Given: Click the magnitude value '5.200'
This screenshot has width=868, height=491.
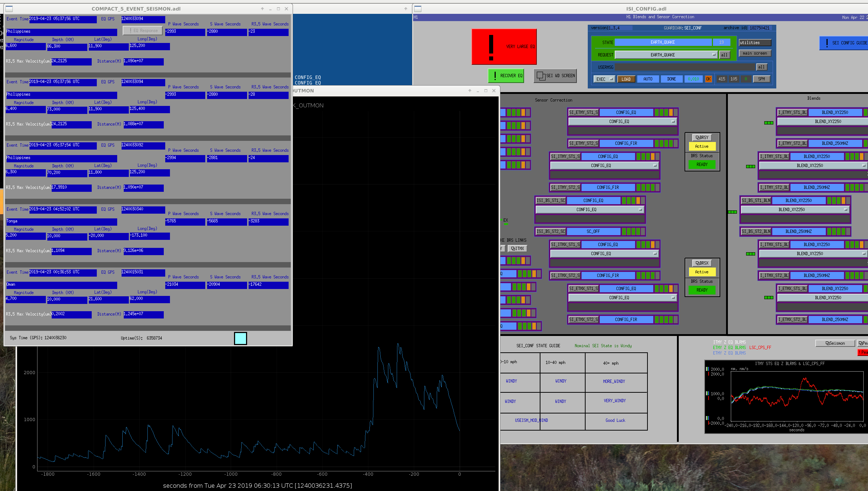Looking at the screenshot, I should click(x=25, y=236).
